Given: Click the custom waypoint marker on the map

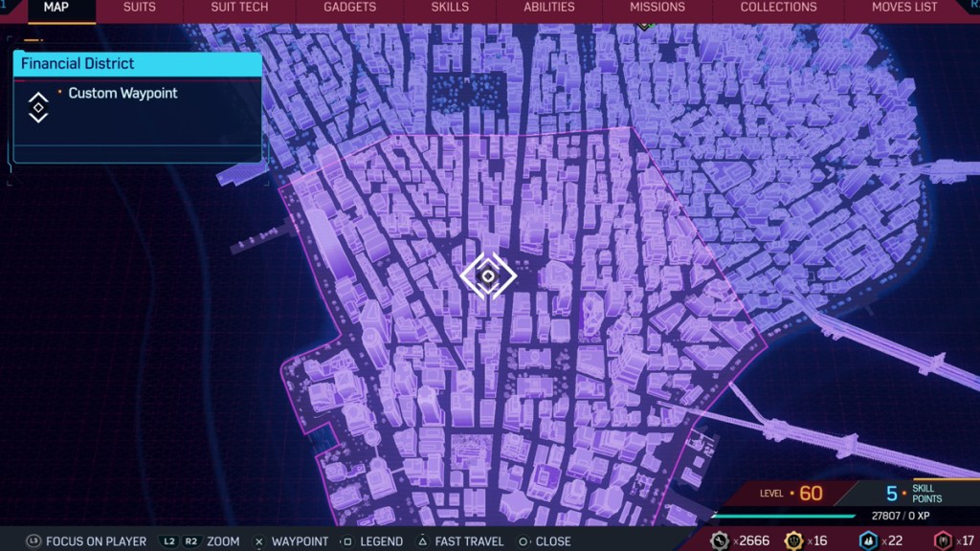Looking at the screenshot, I should pos(487,276).
